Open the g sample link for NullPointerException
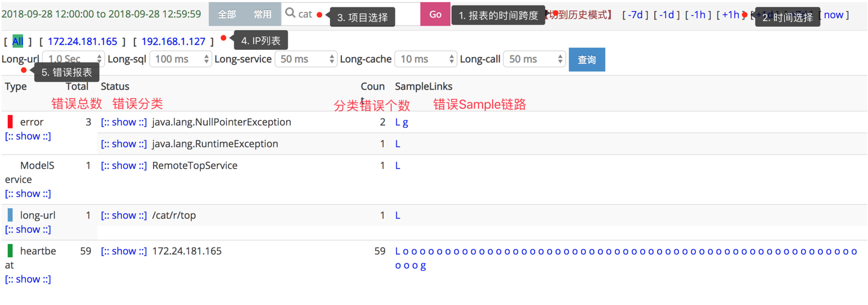This screenshot has height=305, width=868. pyautogui.click(x=406, y=123)
